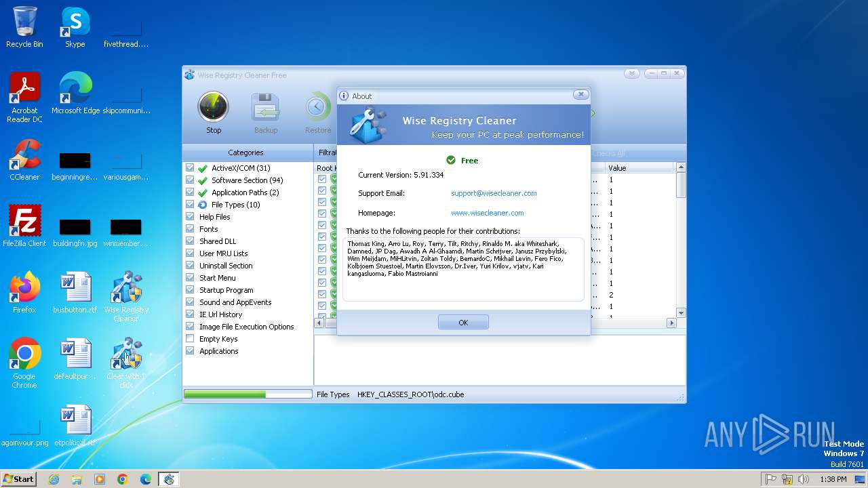Viewport: 868px width, 488px height.
Task: Uncheck the Fonts category checkbox
Action: [190, 229]
